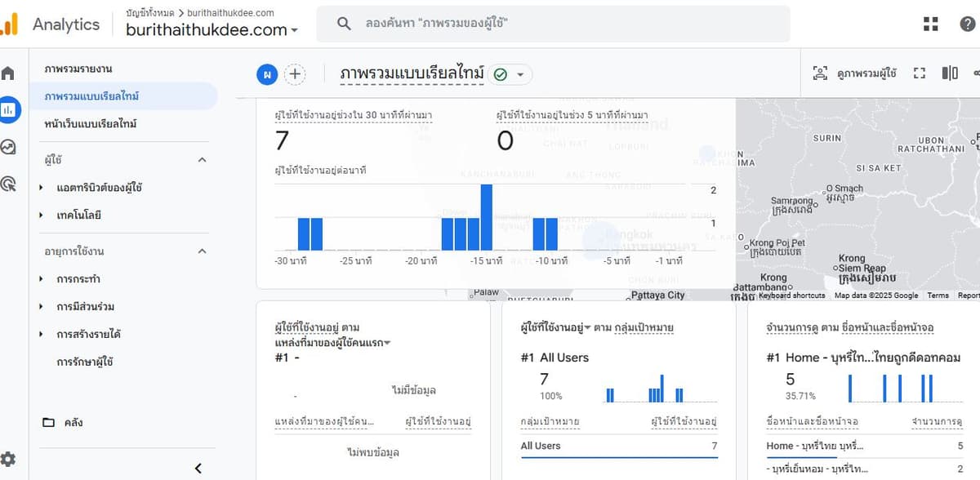Open the burithaithukdee.com property selector
This screenshot has width=980, height=480.
click(x=212, y=30)
